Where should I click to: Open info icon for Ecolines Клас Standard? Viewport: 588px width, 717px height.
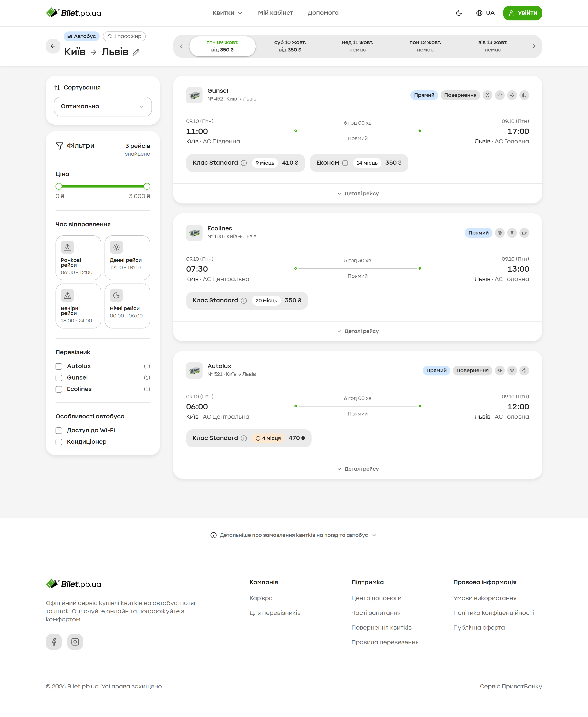[244, 300]
